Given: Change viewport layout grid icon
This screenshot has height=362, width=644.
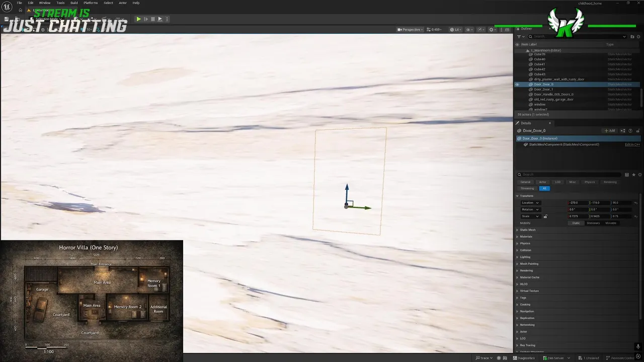Looking at the screenshot, I should 507,30.
